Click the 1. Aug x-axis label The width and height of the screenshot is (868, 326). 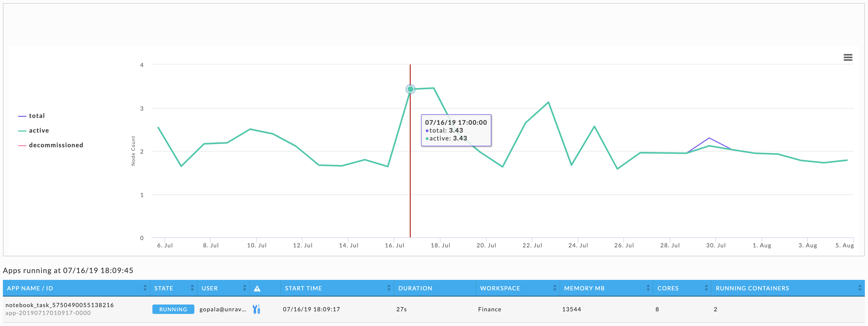point(762,246)
